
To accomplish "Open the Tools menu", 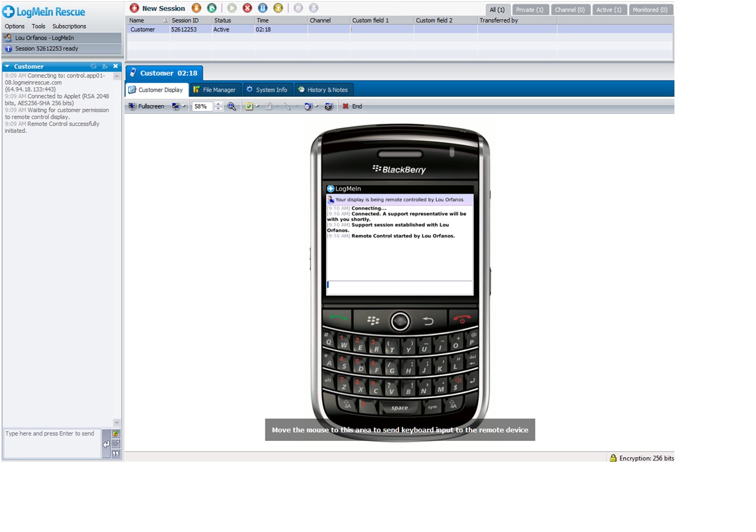I will [38, 26].
